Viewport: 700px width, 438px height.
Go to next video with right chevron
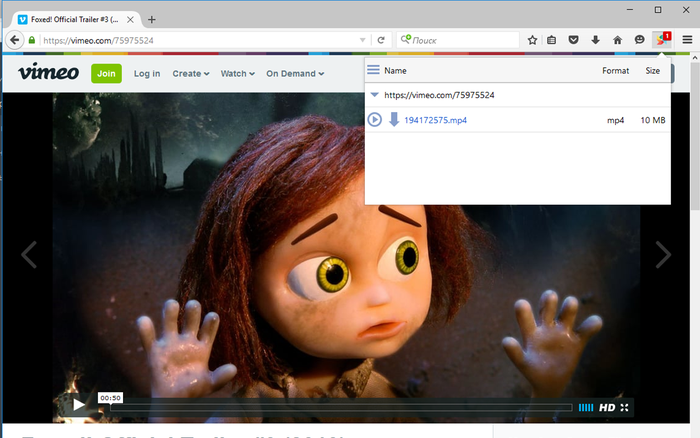(x=663, y=254)
